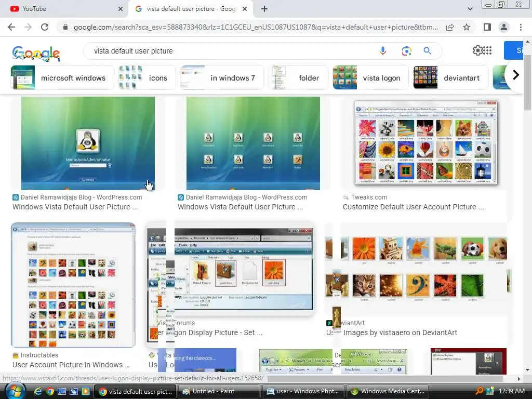
Task: Switch to user - Windows Photo Gallery taskbar button
Action: [303, 391]
